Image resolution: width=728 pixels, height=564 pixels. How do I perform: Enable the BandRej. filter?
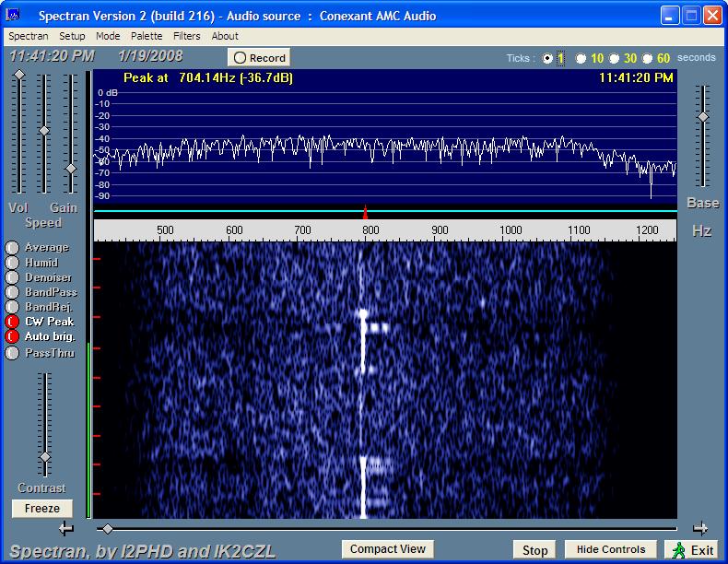click(12, 307)
